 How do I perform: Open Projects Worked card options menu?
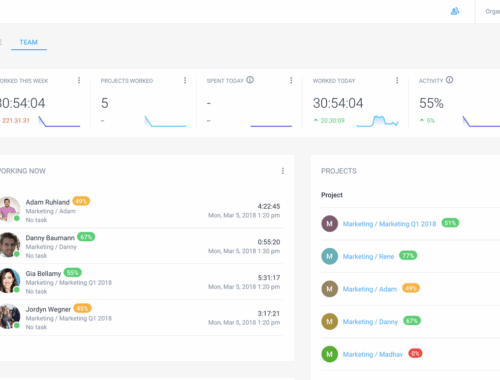coord(185,80)
